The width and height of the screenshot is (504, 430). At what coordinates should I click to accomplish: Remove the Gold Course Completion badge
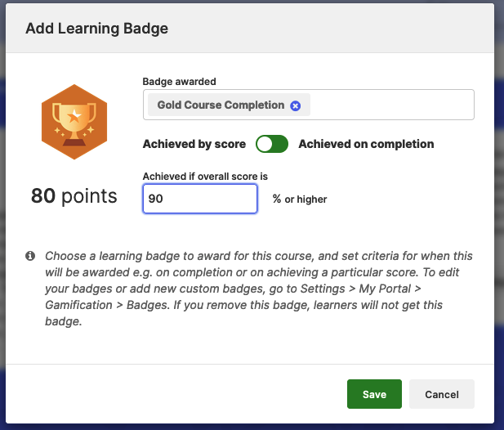pyautogui.click(x=296, y=105)
